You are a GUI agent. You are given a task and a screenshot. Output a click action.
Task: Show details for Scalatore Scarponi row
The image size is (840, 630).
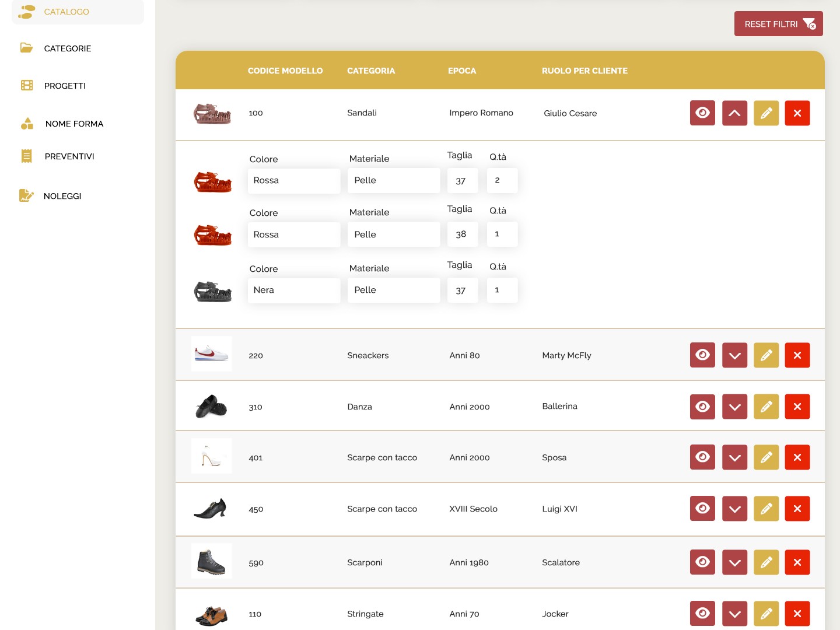(x=702, y=562)
